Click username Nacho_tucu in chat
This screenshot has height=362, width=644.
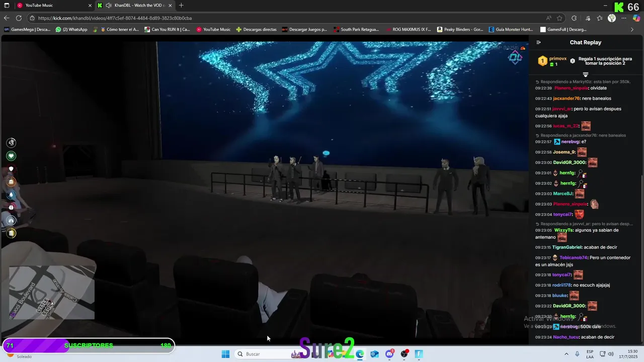566,337
